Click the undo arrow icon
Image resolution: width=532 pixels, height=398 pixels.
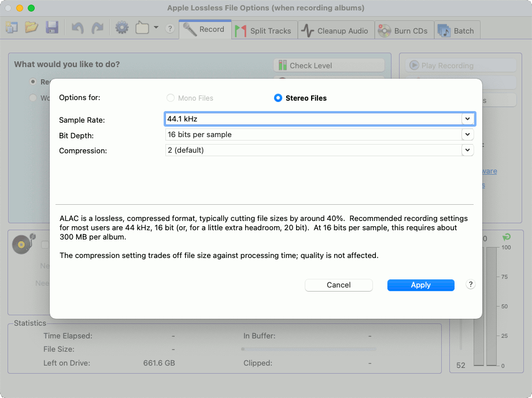pos(77,28)
